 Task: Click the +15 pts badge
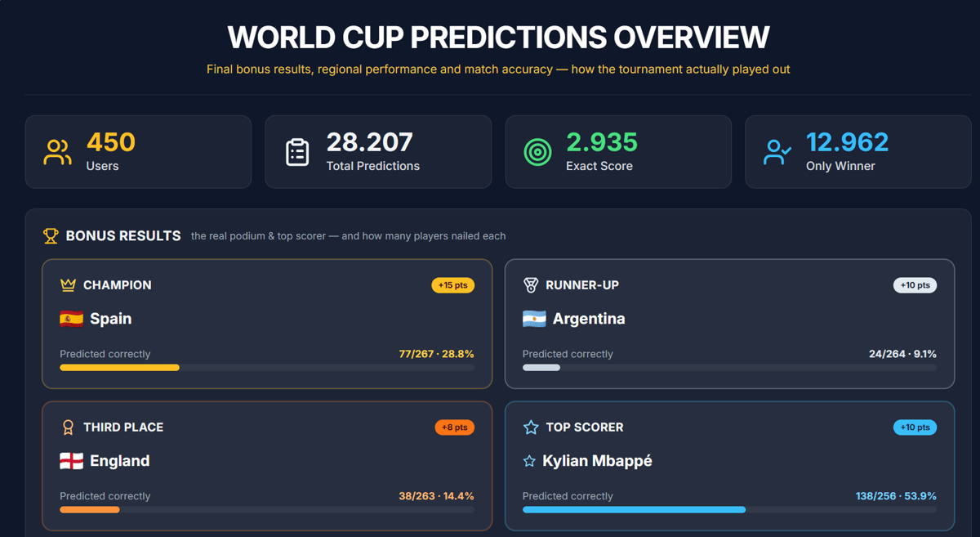[x=453, y=285]
